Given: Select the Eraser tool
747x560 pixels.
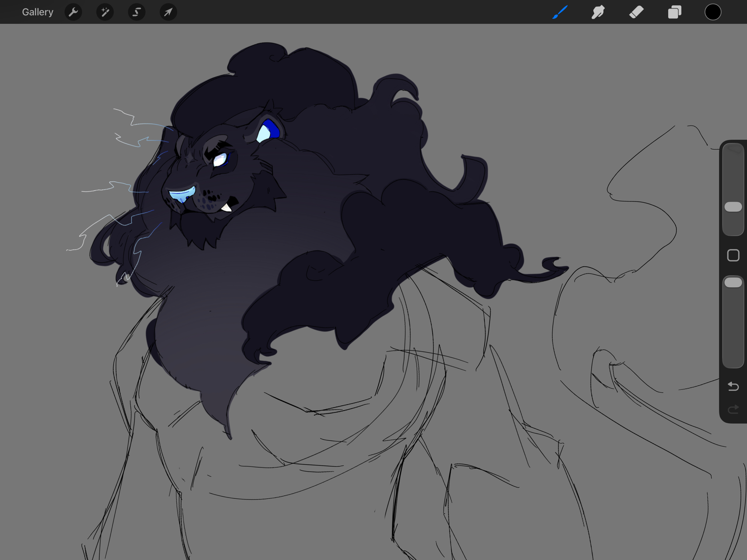Looking at the screenshot, I should [x=636, y=12].
